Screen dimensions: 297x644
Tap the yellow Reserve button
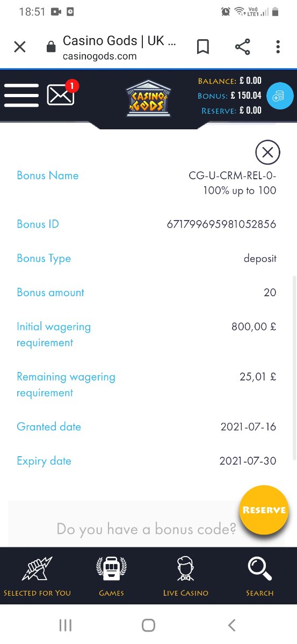(x=264, y=510)
